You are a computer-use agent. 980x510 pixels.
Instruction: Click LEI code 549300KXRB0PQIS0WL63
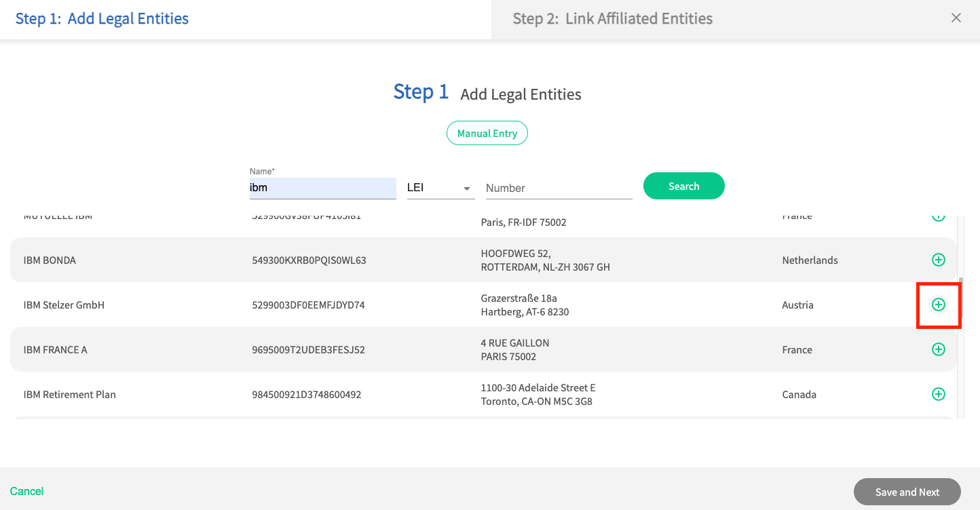pyautogui.click(x=309, y=260)
